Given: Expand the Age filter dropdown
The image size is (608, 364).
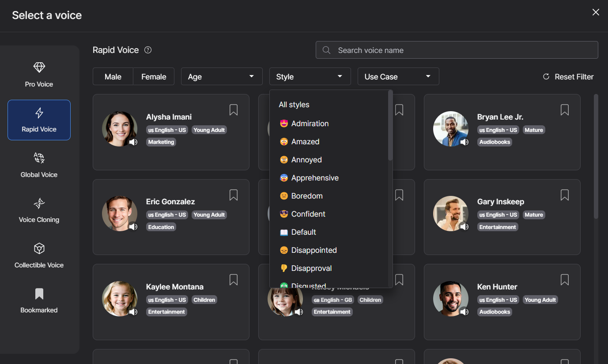Looking at the screenshot, I should click(x=222, y=76).
